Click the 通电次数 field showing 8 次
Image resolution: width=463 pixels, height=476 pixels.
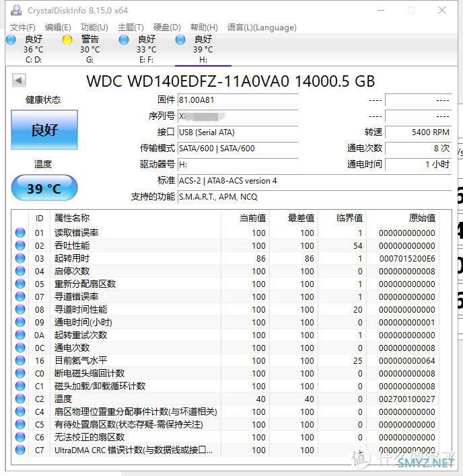pyautogui.click(x=419, y=148)
